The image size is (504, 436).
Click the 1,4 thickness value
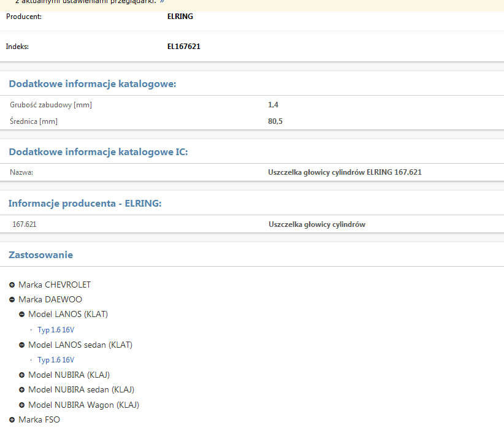(x=273, y=105)
